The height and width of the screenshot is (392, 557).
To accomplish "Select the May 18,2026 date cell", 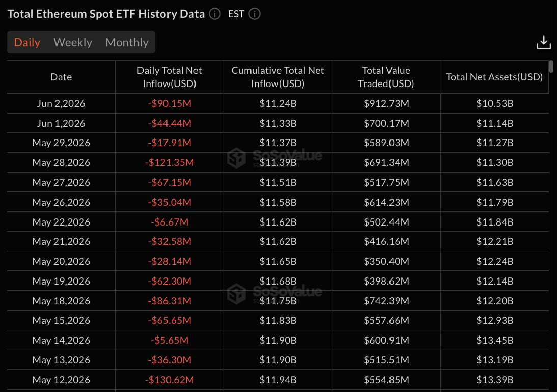I will [61, 301].
